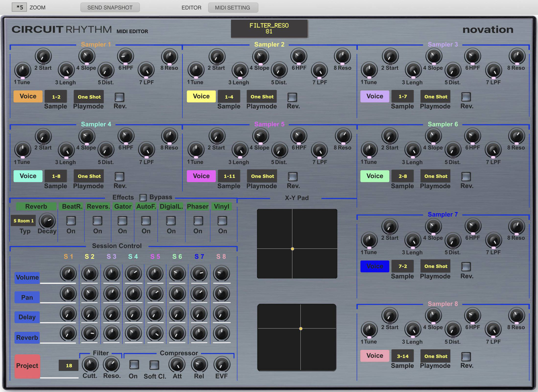Enable the Gator effect On checkbox
The image size is (538, 392).
tap(122, 221)
